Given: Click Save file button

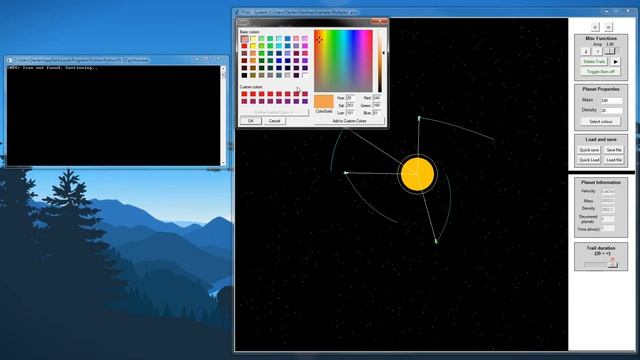Looking at the screenshot, I should click(614, 150).
